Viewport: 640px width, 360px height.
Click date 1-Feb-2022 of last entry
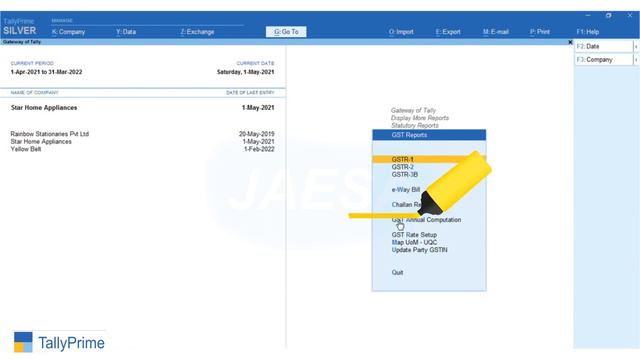coord(259,149)
